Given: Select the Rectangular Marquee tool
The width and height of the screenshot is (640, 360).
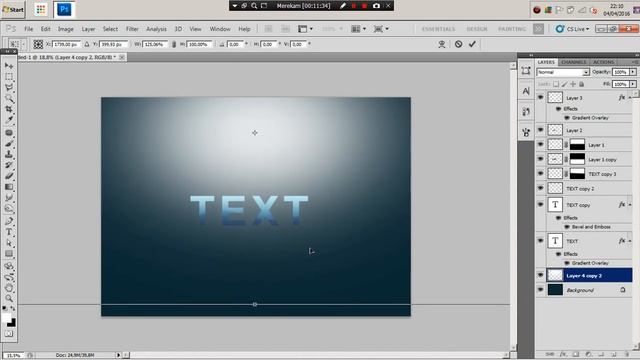Looking at the screenshot, I should coord(9,77).
